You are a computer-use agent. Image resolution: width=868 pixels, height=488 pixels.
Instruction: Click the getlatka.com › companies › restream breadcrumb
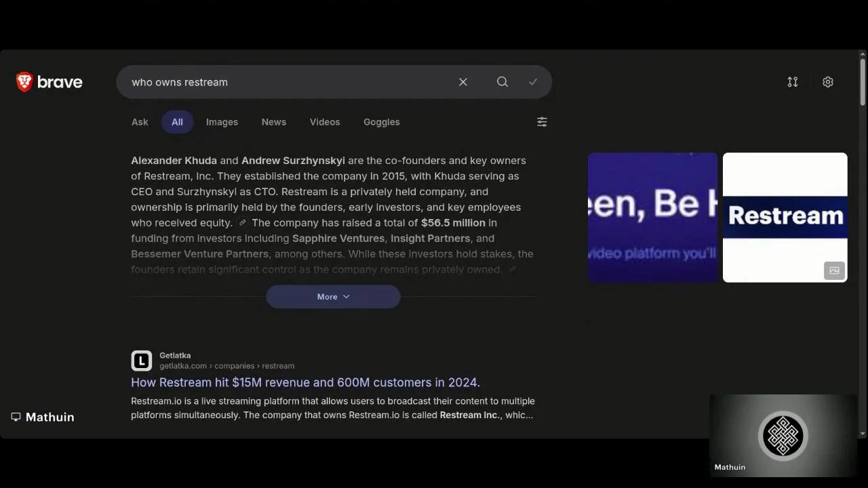click(227, 366)
